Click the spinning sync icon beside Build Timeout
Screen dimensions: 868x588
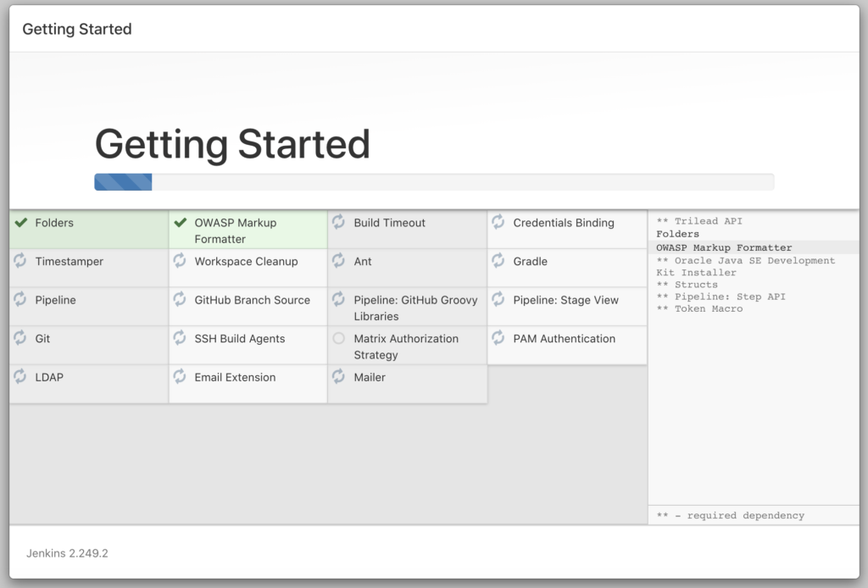(339, 222)
